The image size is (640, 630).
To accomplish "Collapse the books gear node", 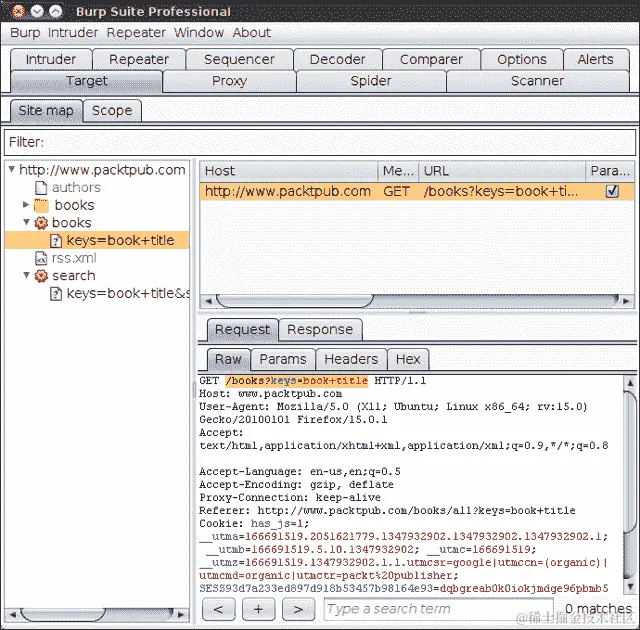I will pyautogui.click(x=27, y=222).
